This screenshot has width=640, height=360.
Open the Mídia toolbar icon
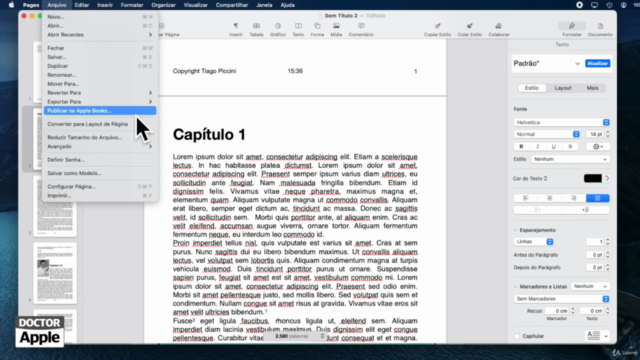pyautogui.click(x=336, y=29)
